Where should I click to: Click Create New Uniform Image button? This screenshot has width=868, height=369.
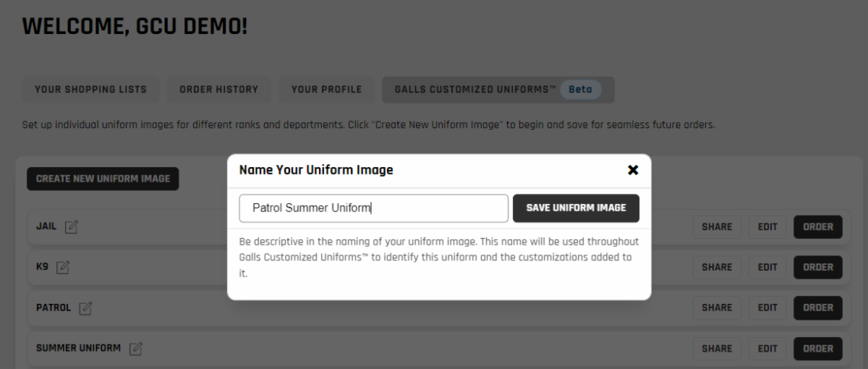click(103, 179)
